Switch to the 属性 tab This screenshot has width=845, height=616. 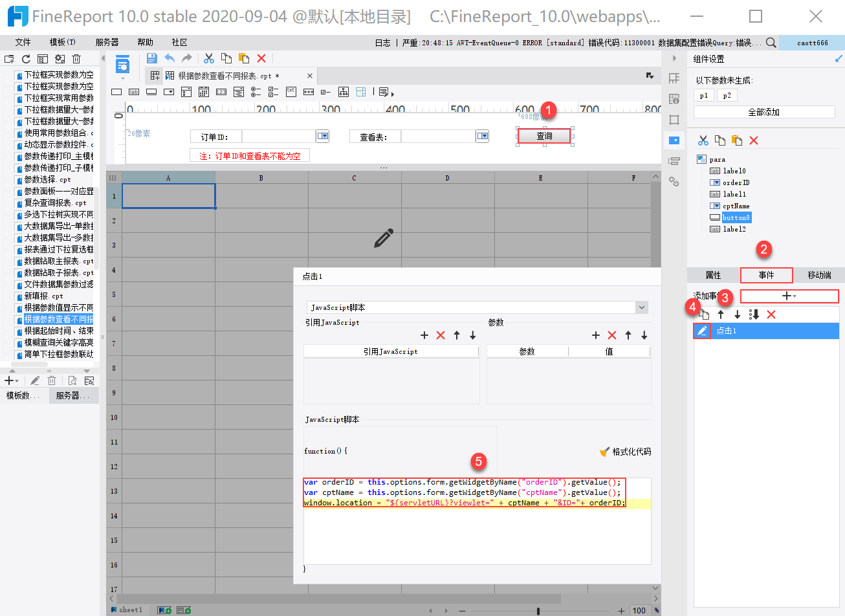[713, 275]
